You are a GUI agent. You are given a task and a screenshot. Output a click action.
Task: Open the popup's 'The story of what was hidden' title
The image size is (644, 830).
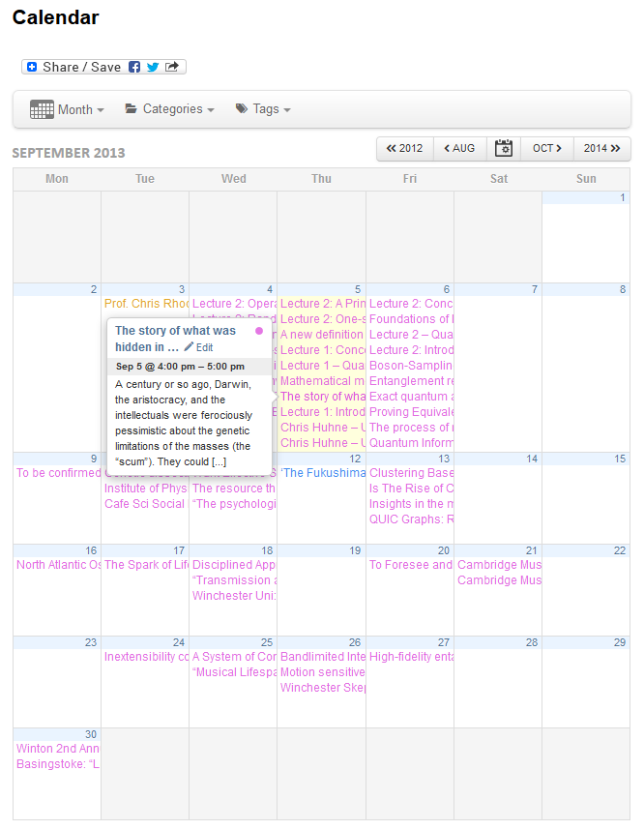(x=174, y=338)
